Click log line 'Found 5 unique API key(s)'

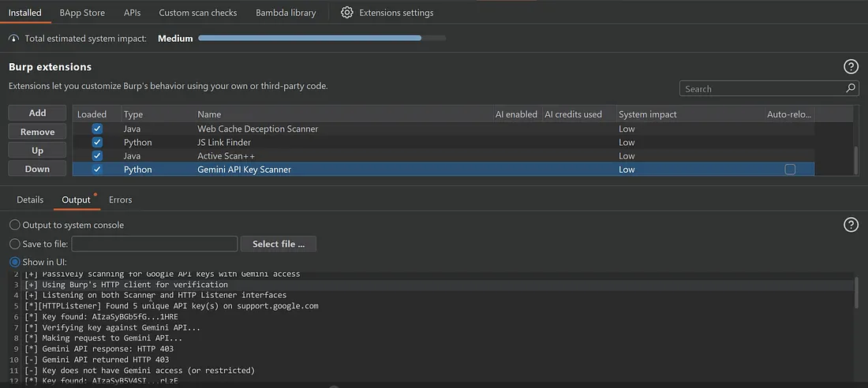pos(171,306)
